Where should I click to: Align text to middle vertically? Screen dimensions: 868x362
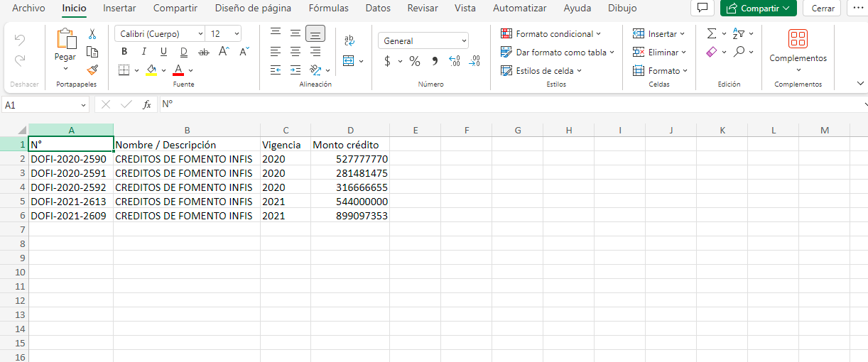pos(295,33)
